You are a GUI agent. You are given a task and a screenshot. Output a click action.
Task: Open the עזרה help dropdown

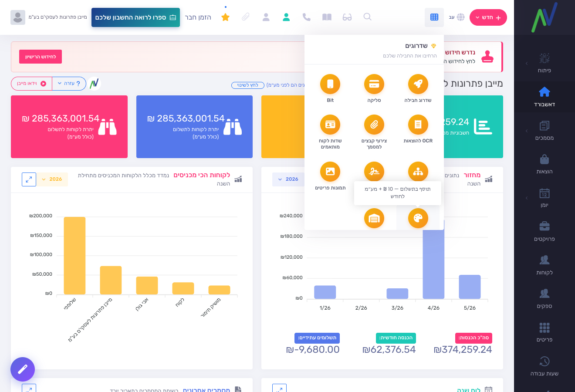tap(69, 84)
